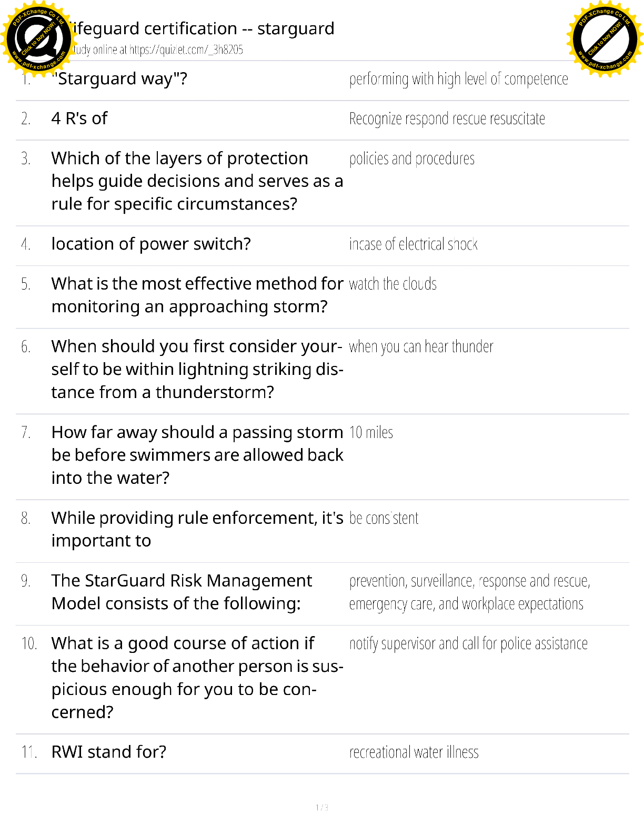Click answer 'Recognize respond rescue resuscitate'
644x834 pixels.
(x=447, y=119)
